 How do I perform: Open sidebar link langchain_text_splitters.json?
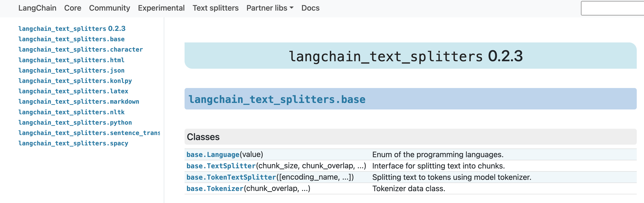pyautogui.click(x=71, y=70)
